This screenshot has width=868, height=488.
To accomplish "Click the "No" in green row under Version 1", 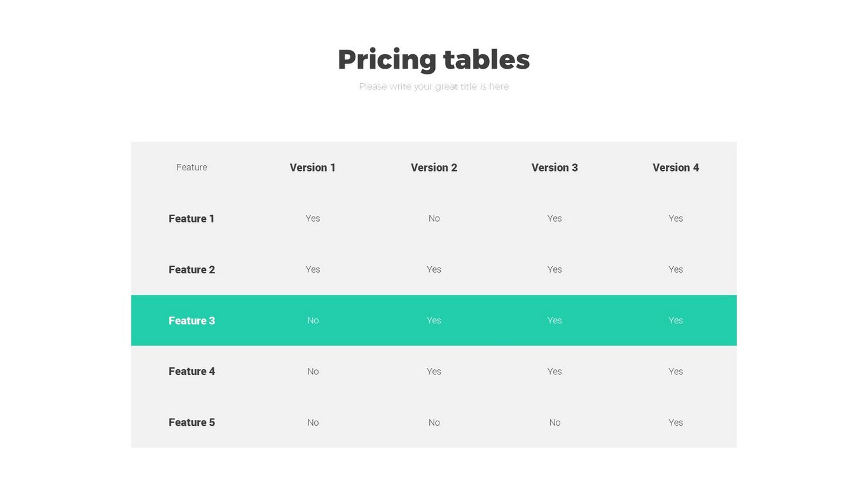I will point(313,321).
